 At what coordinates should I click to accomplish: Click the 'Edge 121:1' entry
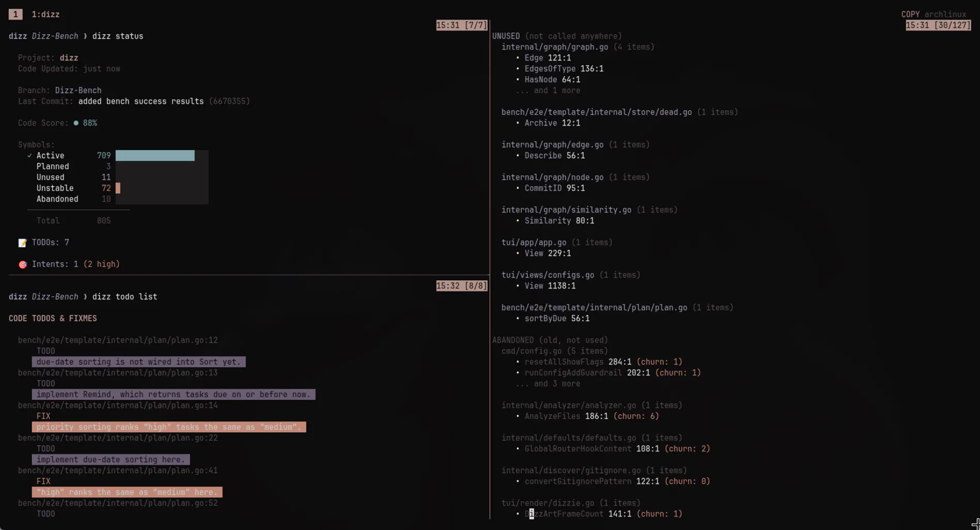pyautogui.click(x=548, y=58)
